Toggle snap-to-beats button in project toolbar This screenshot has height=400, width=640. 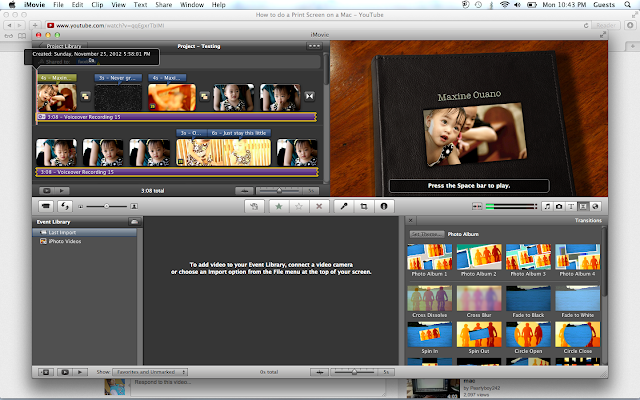(x=244, y=191)
